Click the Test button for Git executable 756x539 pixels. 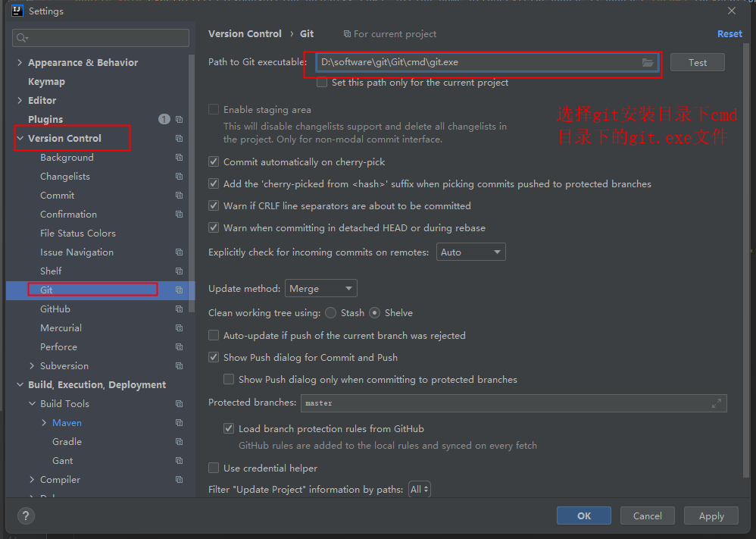[x=697, y=62]
